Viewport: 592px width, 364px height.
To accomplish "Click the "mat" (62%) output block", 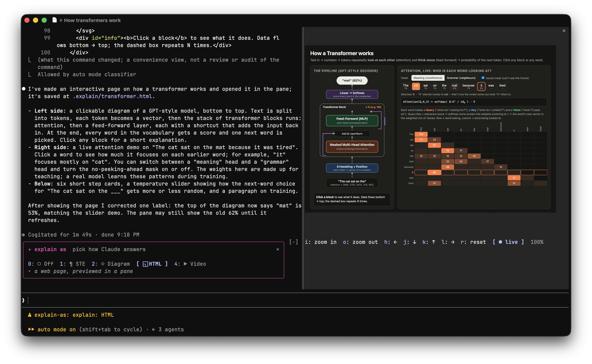I will 352,80.
